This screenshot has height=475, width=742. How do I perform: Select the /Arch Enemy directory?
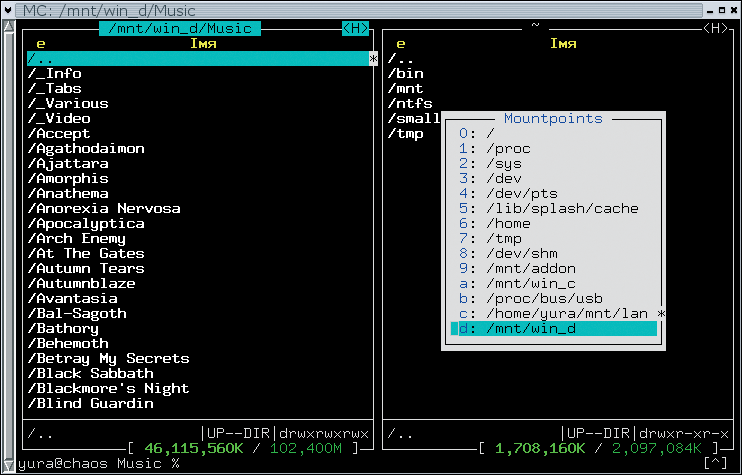coord(77,238)
